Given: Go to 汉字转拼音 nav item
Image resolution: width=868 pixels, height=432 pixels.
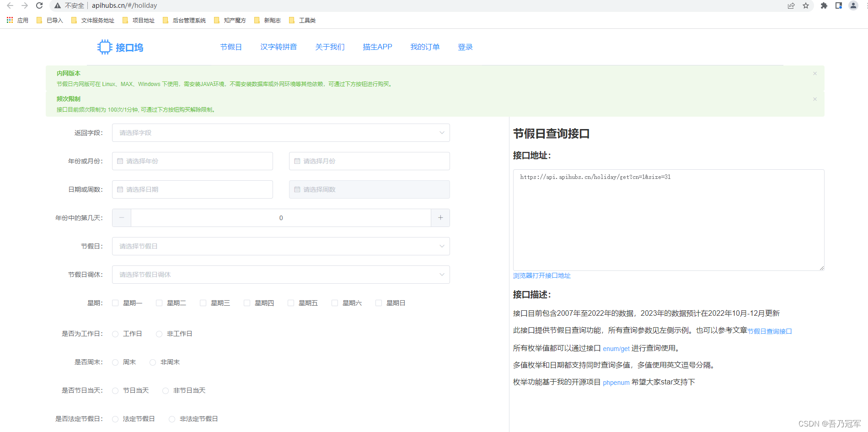Looking at the screenshot, I should point(279,47).
